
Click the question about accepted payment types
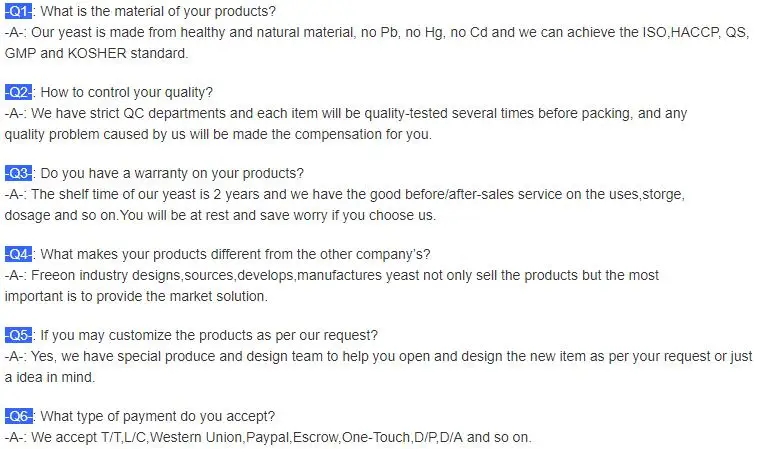click(x=158, y=416)
